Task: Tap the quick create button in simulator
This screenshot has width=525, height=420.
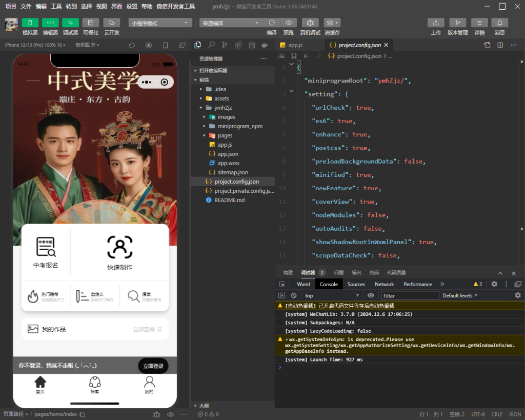Action: click(119, 253)
